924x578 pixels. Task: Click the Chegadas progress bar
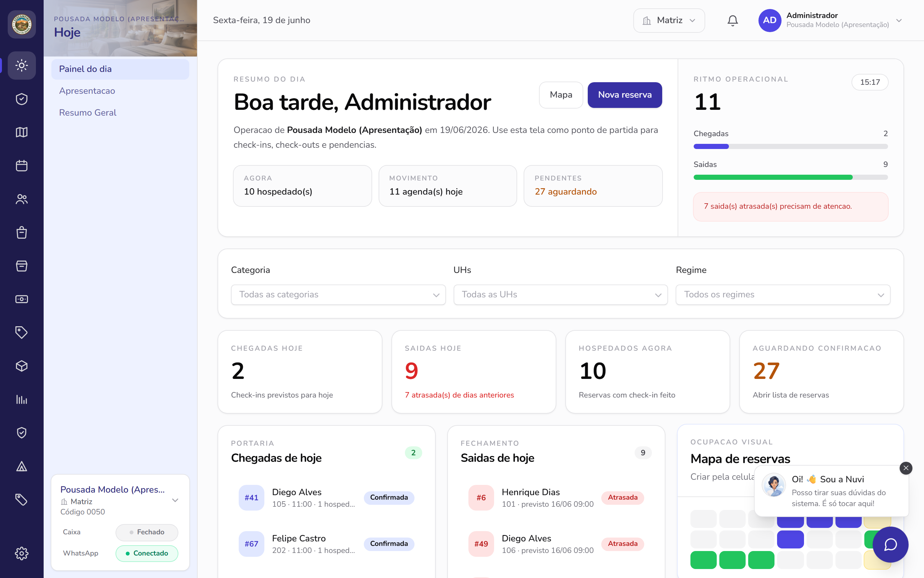[790, 146]
